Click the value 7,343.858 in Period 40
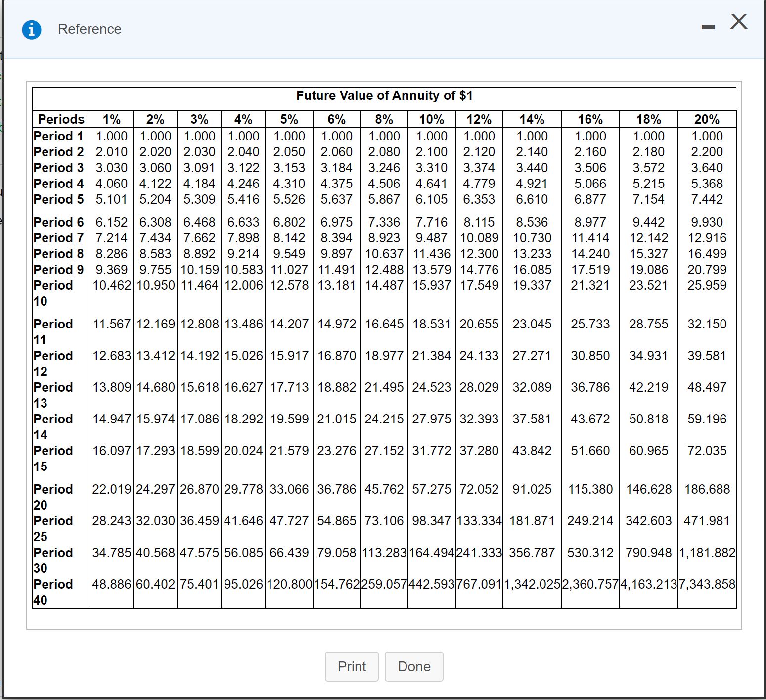 click(x=707, y=584)
